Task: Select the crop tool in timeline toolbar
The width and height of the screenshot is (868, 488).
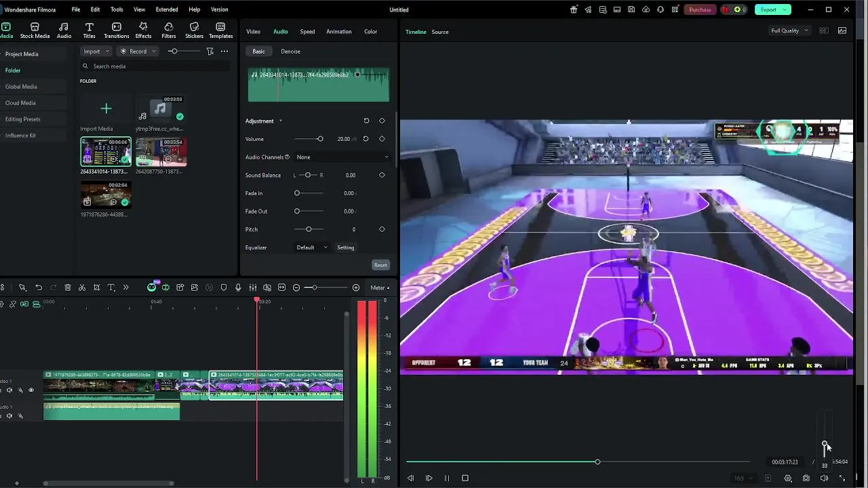Action: tap(97, 287)
